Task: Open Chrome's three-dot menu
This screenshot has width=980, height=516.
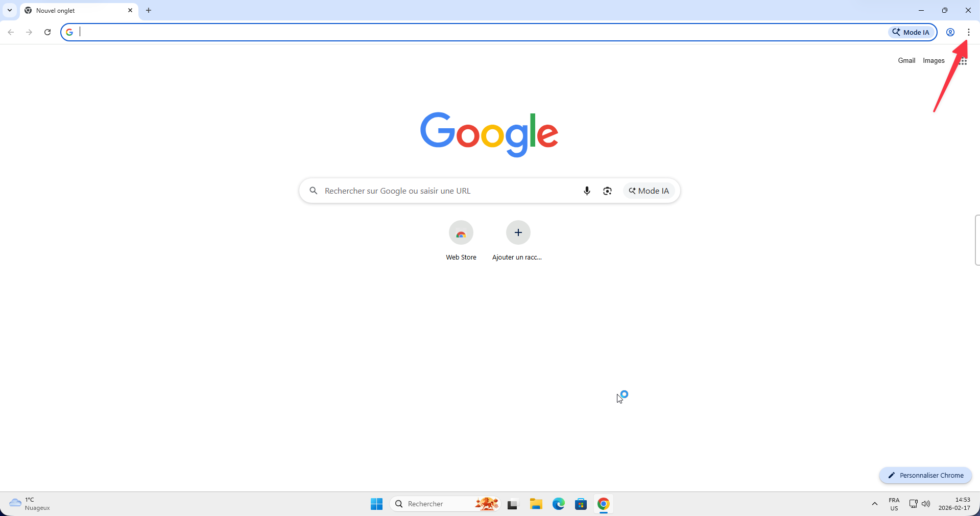Action: coord(968,32)
